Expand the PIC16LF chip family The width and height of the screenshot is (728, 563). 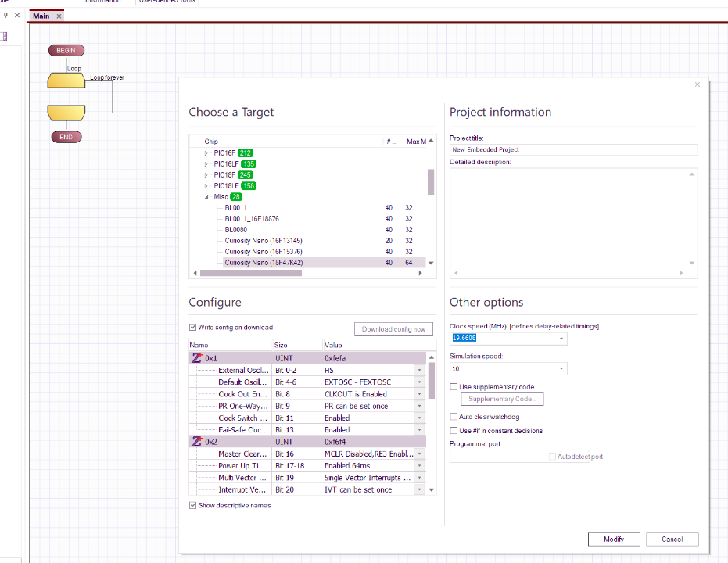(x=206, y=164)
